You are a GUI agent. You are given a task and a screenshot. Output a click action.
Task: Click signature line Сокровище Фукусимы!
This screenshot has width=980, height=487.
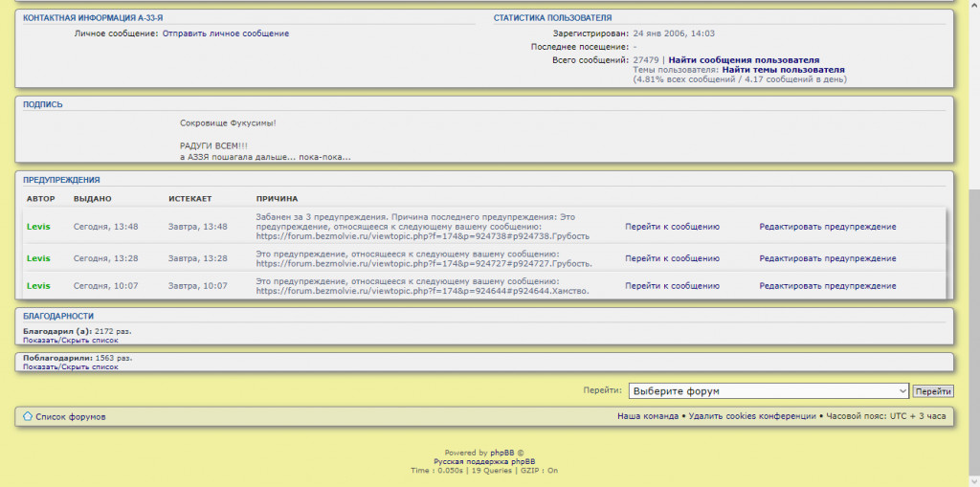[x=228, y=122]
